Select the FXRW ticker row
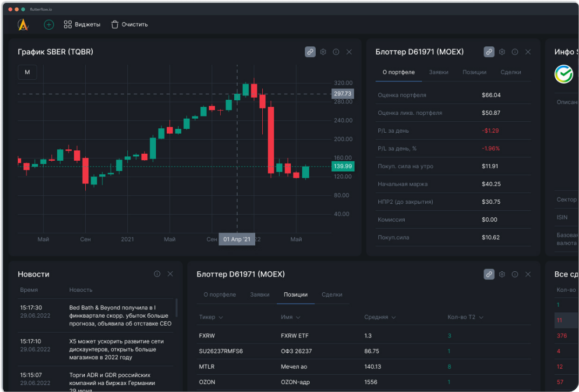This screenshot has width=579, height=392. tap(364, 336)
